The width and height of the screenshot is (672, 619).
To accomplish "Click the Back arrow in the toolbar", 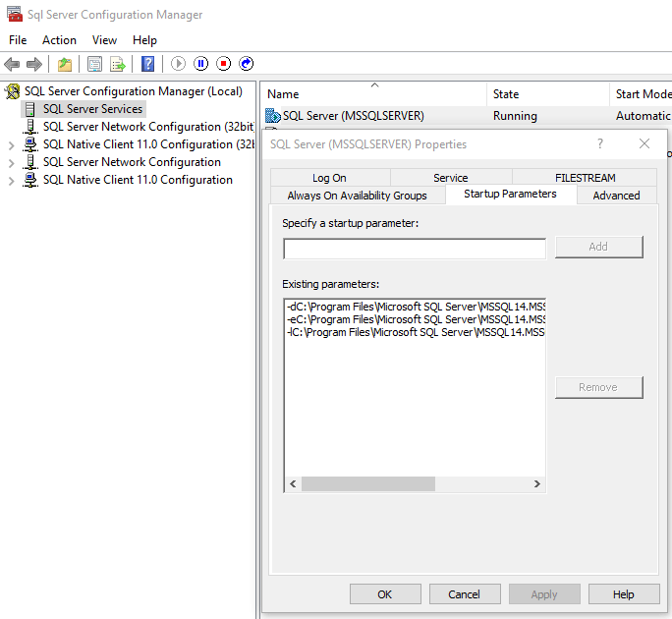I will point(12,64).
